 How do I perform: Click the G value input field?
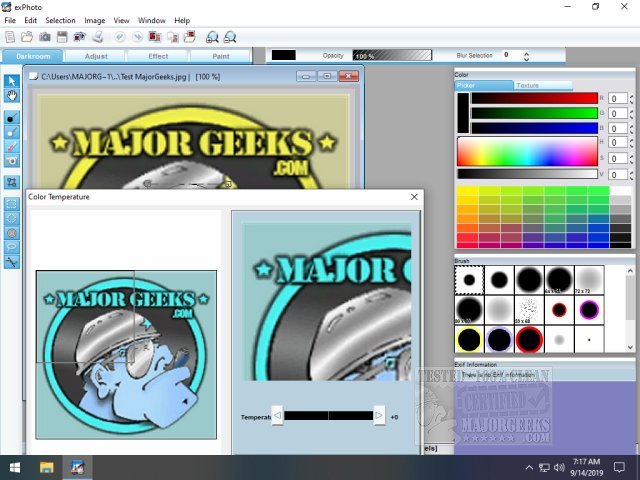(618, 113)
